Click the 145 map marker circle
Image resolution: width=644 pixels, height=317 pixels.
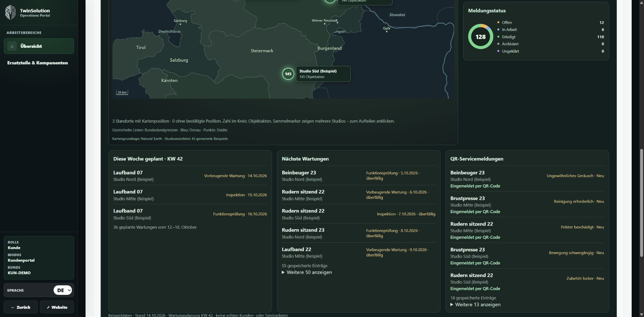click(288, 74)
